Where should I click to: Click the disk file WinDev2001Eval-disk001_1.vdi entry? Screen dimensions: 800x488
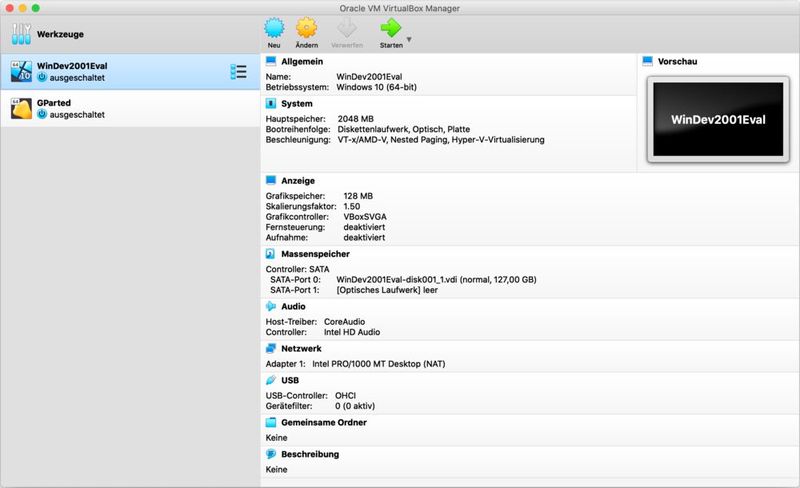click(436, 280)
